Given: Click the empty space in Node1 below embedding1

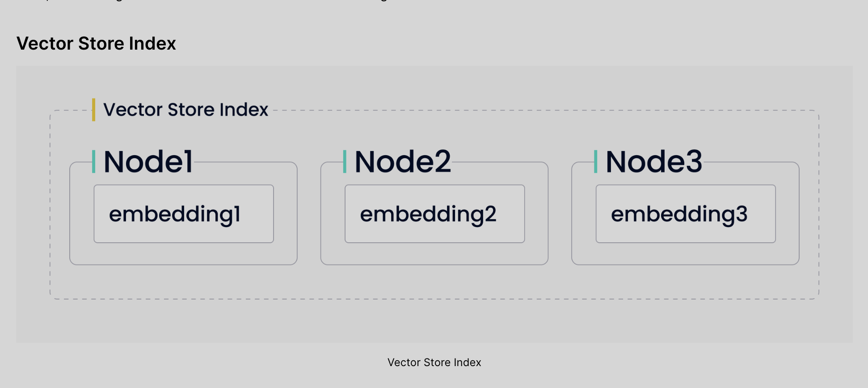Looking at the screenshot, I should point(184,253).
